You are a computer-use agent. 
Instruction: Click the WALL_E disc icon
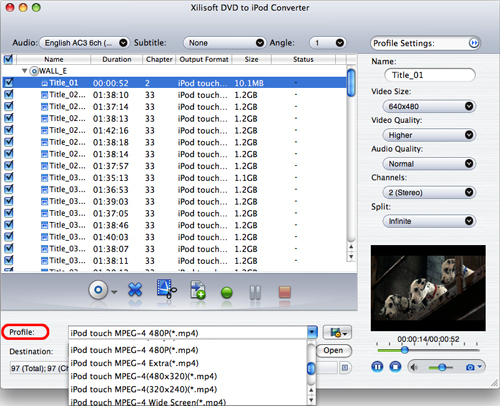pos(34,71)
